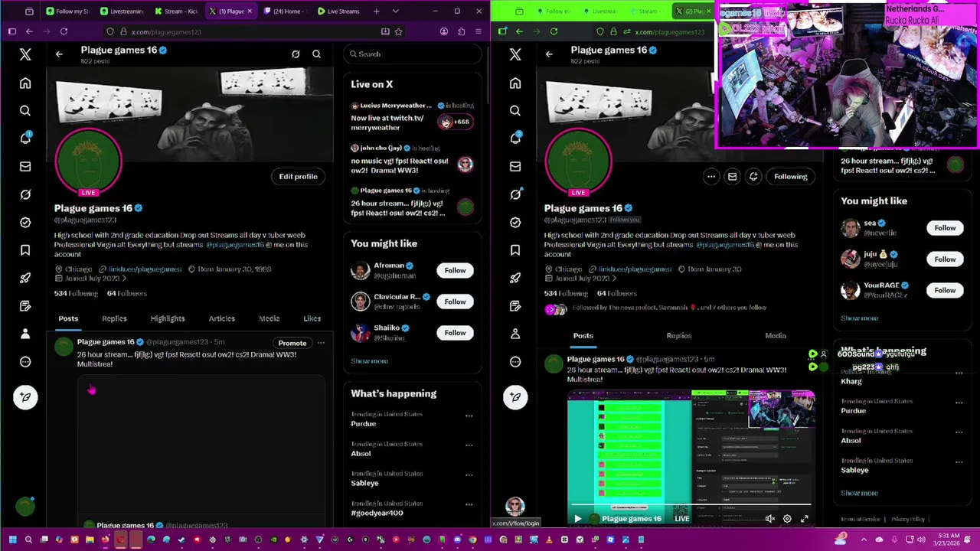Click circular icon between envelope and Following button
The height and width of the screenshot is (551, 980).
[753, 177]
